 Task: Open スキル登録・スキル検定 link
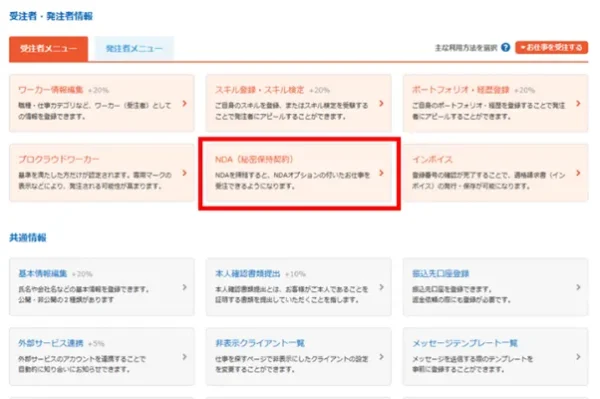pyautogui.click(x=259, y=90)
